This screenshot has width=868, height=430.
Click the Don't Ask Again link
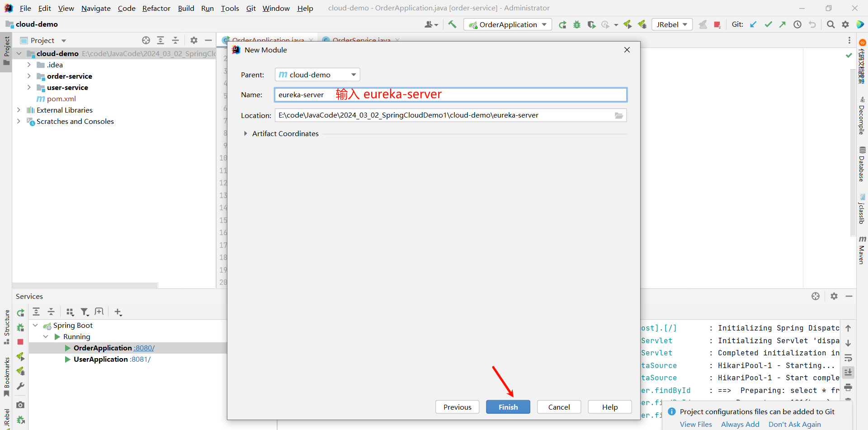pyautogui.click(x=795, y=424)
